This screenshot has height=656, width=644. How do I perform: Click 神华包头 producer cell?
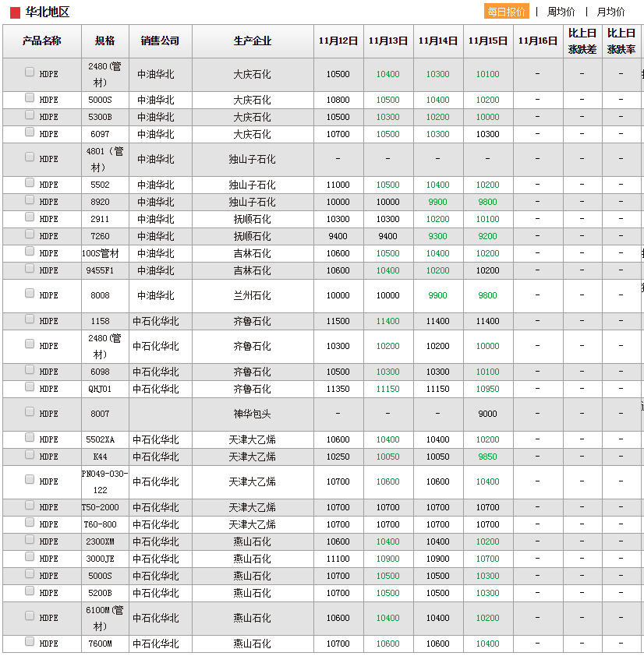click(x=253, y=414)
